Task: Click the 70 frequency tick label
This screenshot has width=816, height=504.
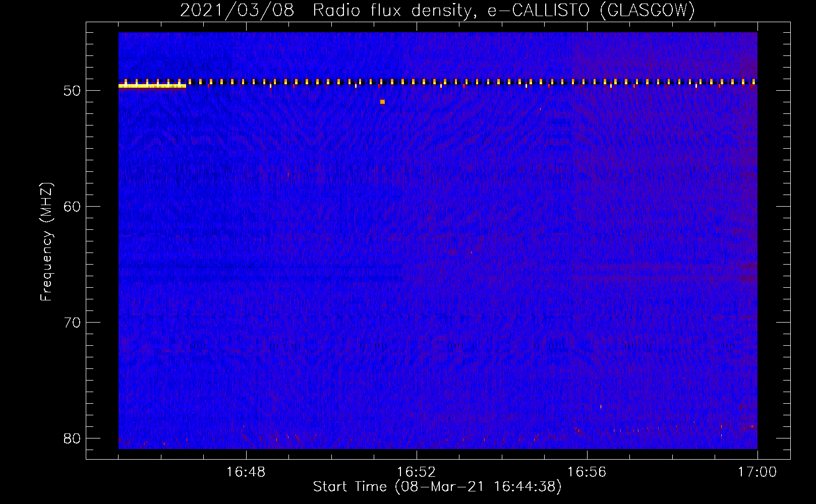Action: coord(72,323)
